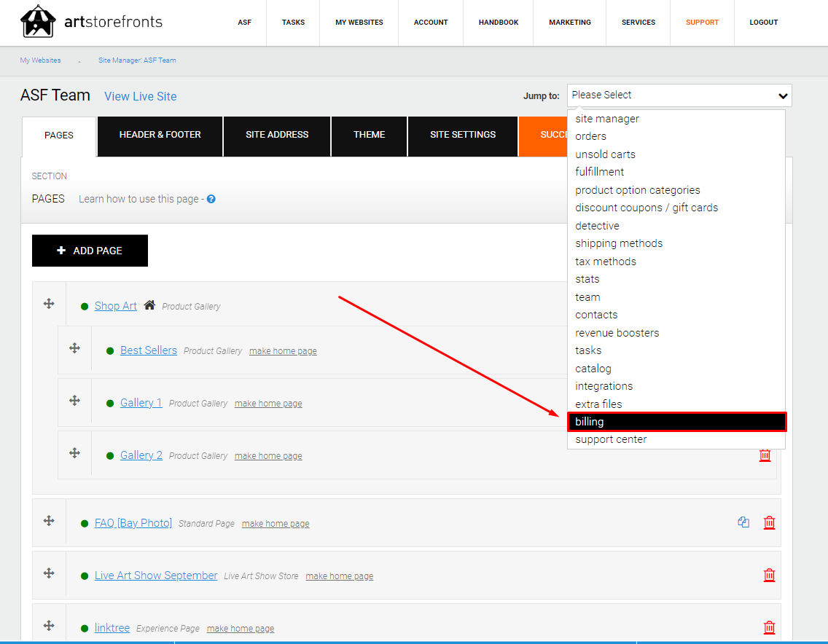Viewport: 828px width, 644px height.
Task: Click the help icon beside 'Learn how to use this page'
Action: point(211,199)
